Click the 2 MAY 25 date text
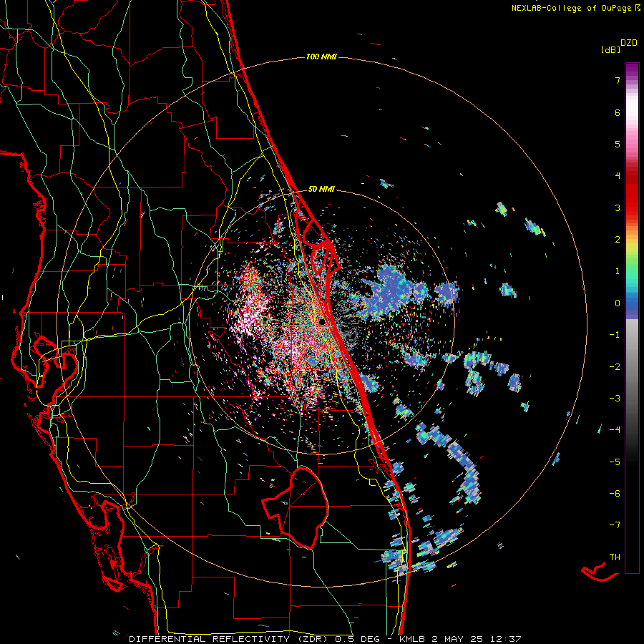Screen dimensions: 644x644 pyautogui.click(x=458, y=639)
